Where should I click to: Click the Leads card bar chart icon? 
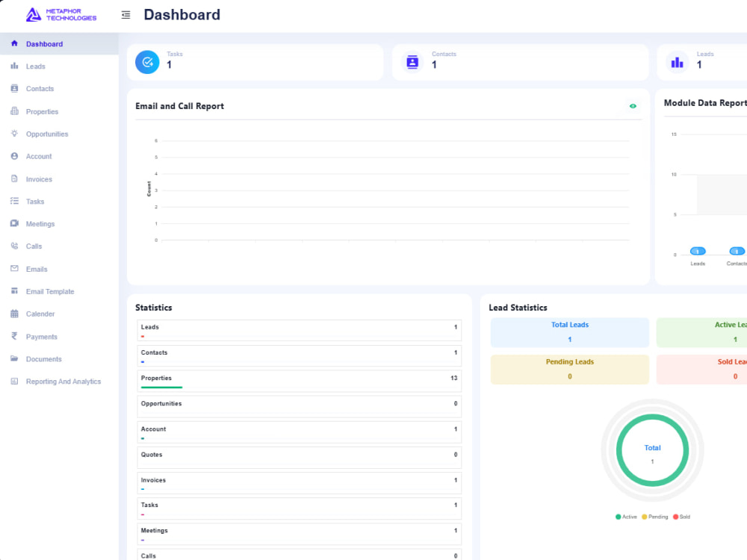click(677, 62)
